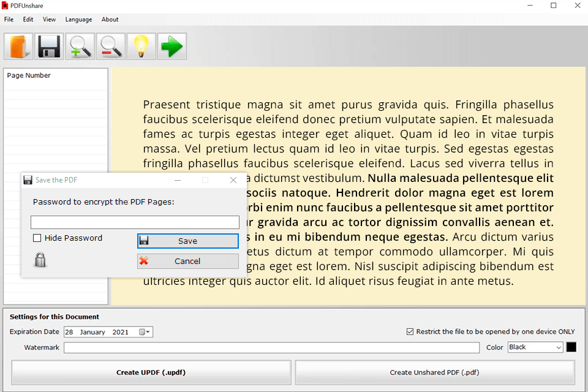
Task: Open the Expiration Date calendar dropdown
Action: pos(145,332)
